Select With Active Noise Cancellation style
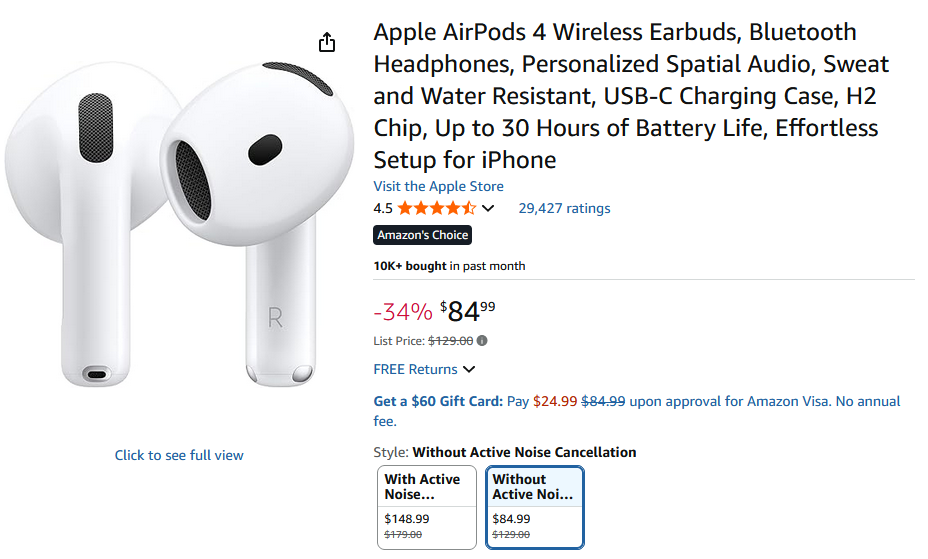The width and height of the screenshot is (928, 559). click(426, 507)
